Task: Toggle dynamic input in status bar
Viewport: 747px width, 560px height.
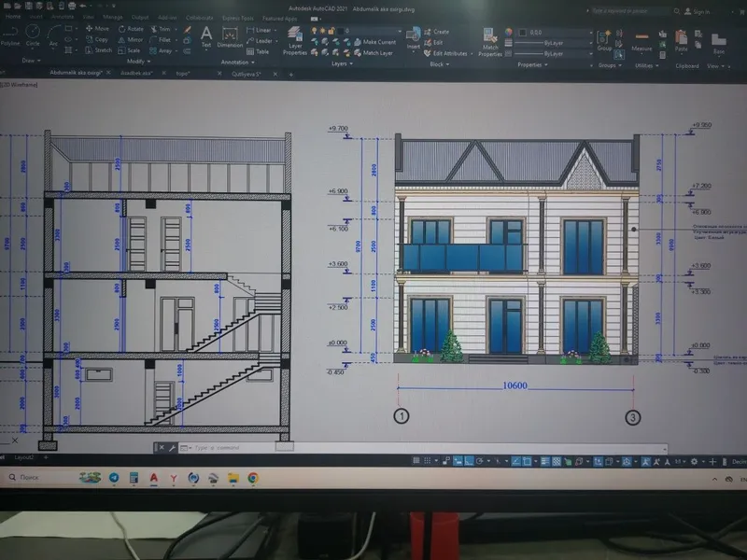Action: (x=458, y=461)
